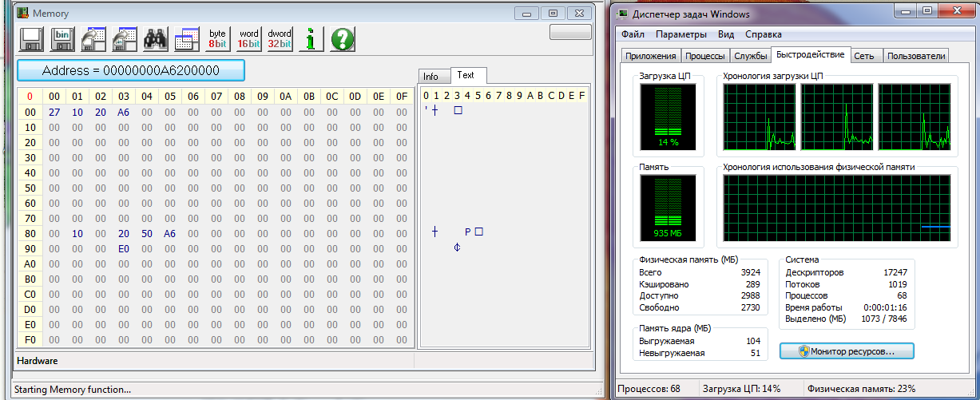The width and height of the screenshot is (980, 400).
Task: Click the first load-from-disk arrow icon
Action: point(93,38)
